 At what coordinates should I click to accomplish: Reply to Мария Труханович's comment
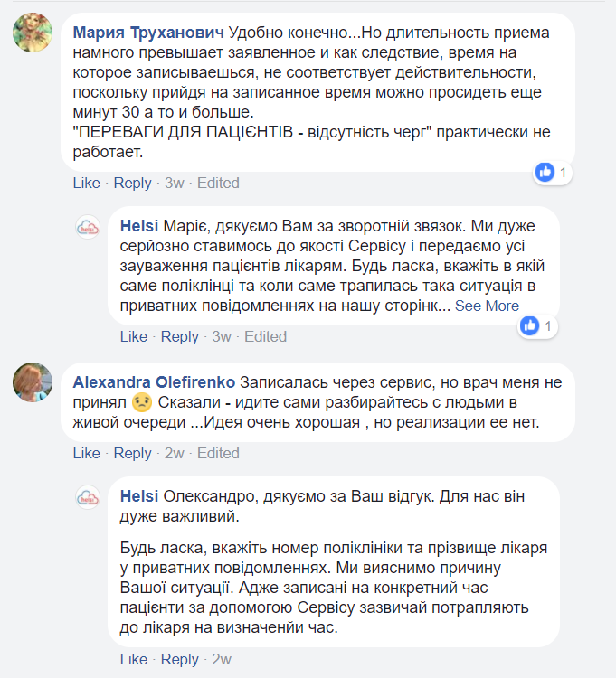tap(132, 183)
